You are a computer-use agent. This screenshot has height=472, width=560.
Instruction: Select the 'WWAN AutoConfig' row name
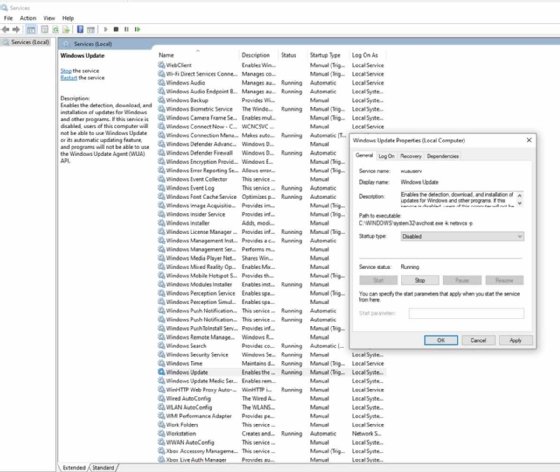pyautogui.click(x=190, y=442)
